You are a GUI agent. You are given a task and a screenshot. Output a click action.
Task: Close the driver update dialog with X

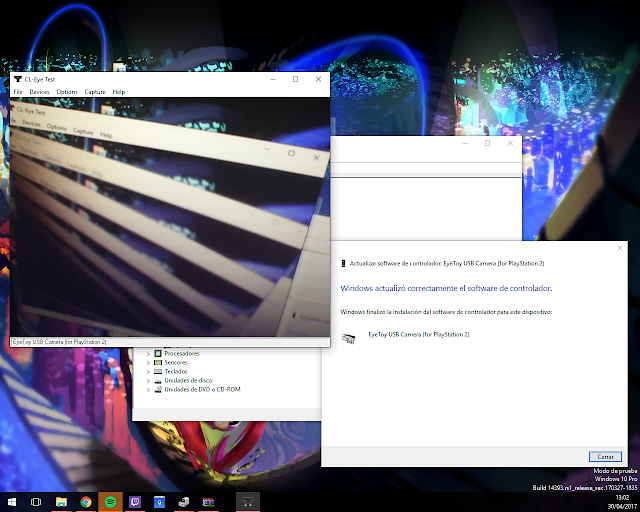620,248
